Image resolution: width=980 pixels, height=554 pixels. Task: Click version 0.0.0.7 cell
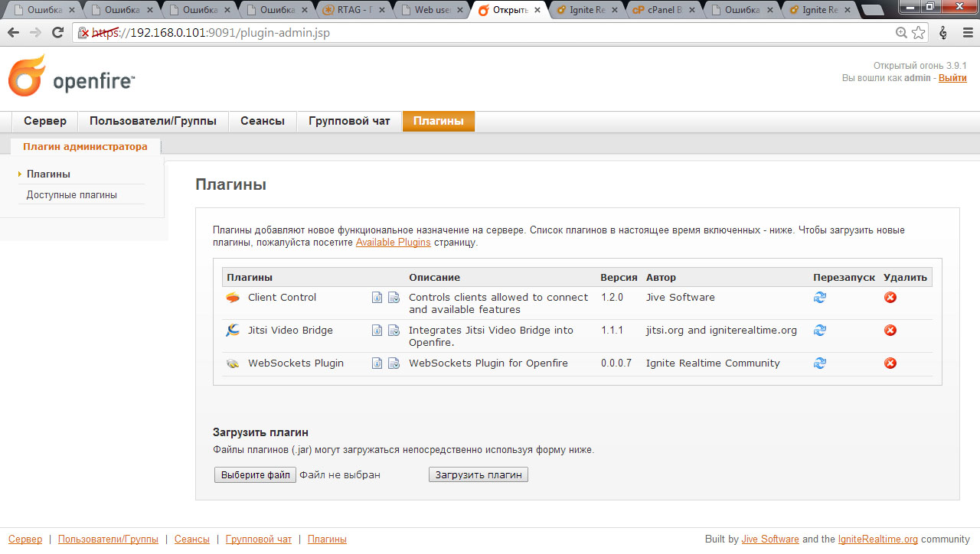pyautogui.click(x=616, y=363)
